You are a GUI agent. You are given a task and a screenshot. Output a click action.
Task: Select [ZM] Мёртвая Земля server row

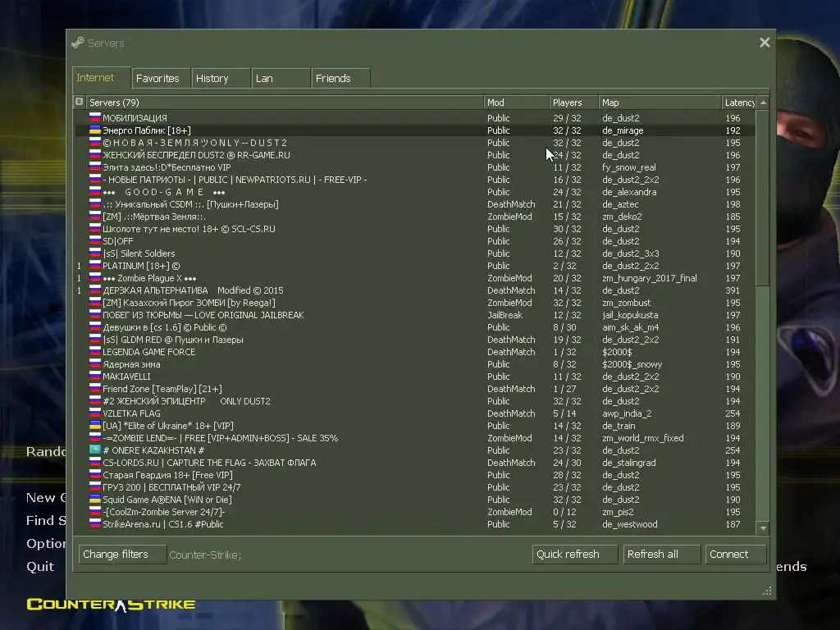(x=414, y=217)
